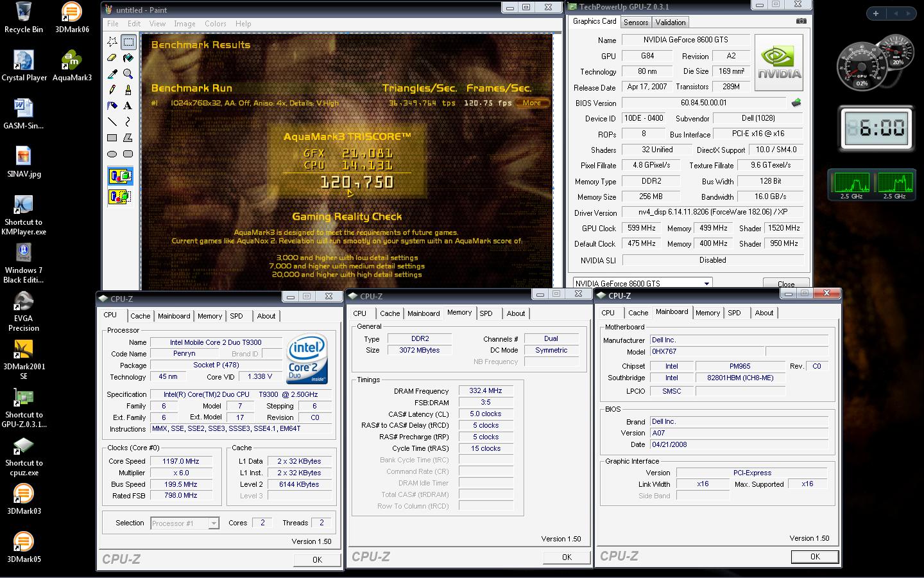This screenshot has height=578, width=924.
Task: Open the Crystal Player desktop icon
Action: [x=24, y=66]
